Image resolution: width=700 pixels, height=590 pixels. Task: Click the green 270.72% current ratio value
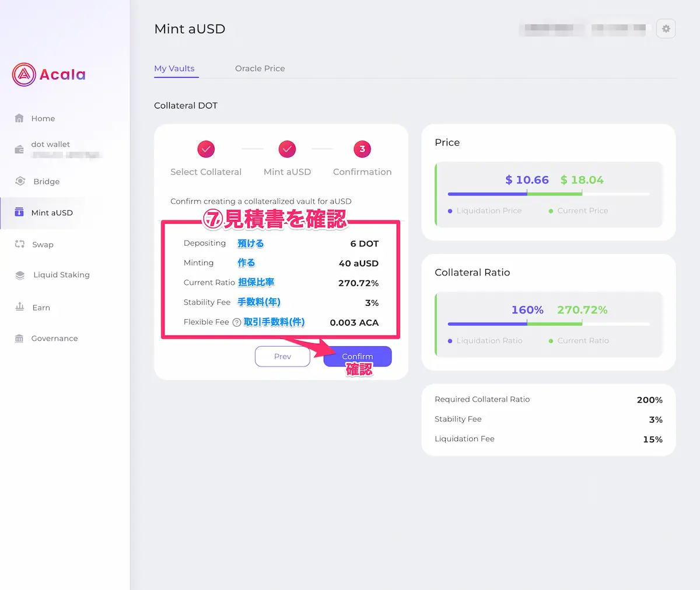pos(582,310)
